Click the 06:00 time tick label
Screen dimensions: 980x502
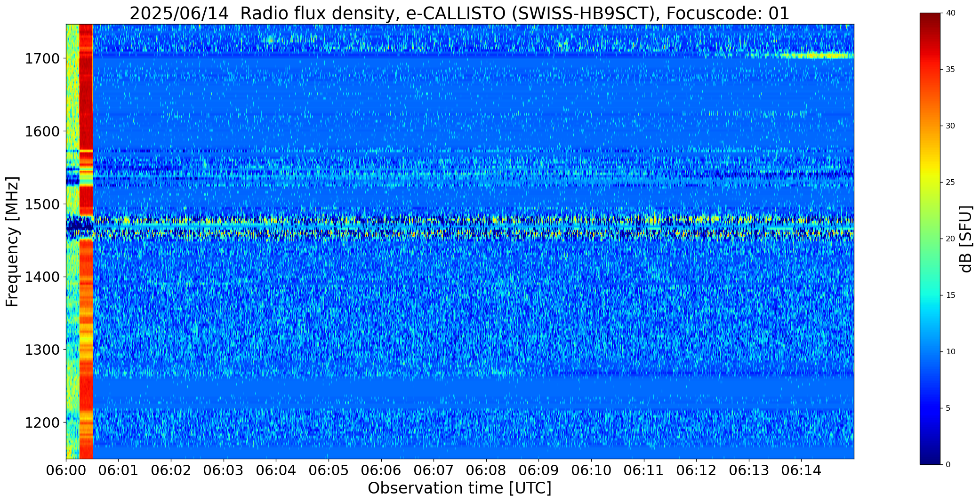[x=66, y=470]
